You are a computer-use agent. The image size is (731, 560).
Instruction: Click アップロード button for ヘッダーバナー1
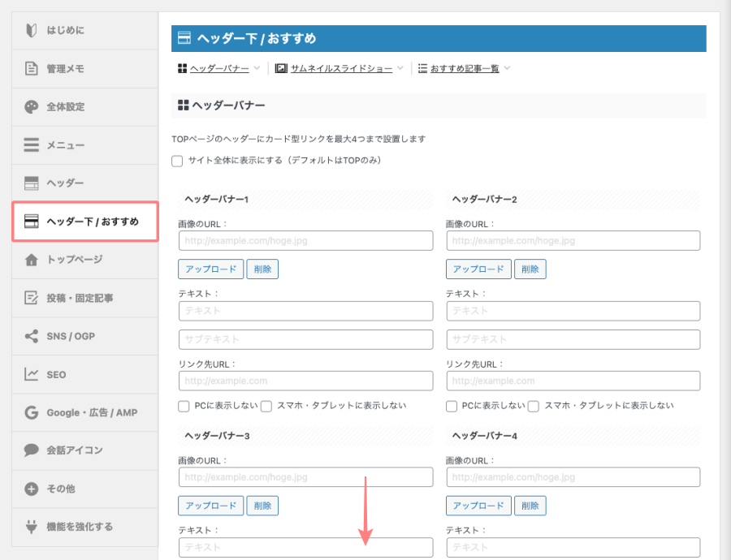[210, 267]
